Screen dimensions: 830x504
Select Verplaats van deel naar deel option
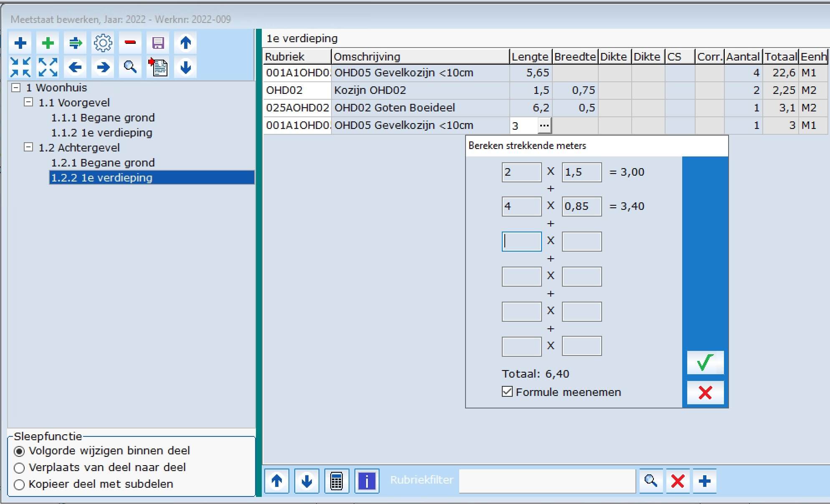[19, 468]
